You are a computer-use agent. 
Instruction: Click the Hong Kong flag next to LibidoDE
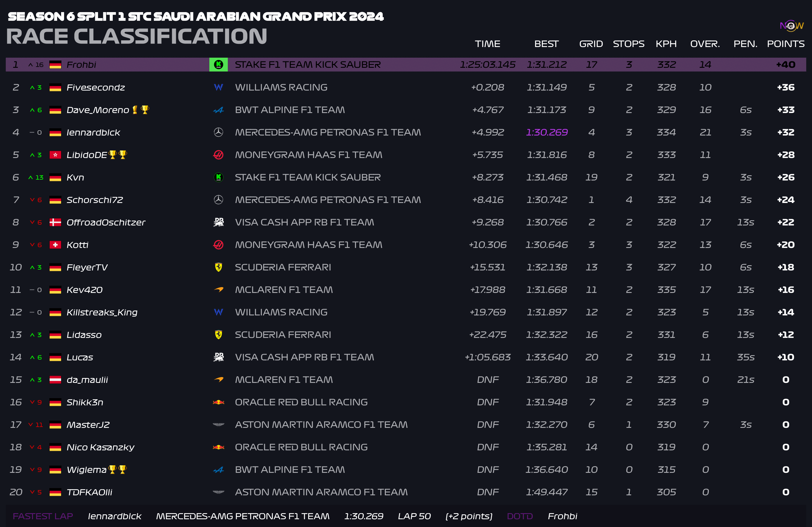tap(55, 155)
